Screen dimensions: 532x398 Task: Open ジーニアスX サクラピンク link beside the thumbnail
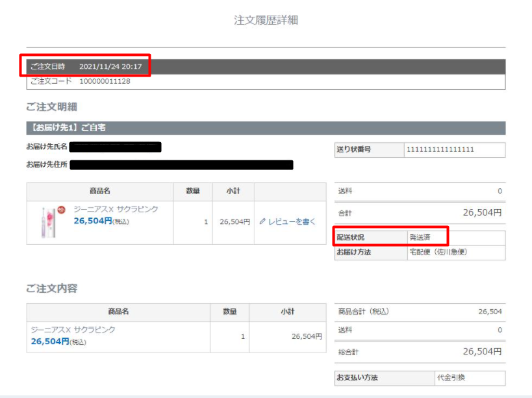(115, 210)
